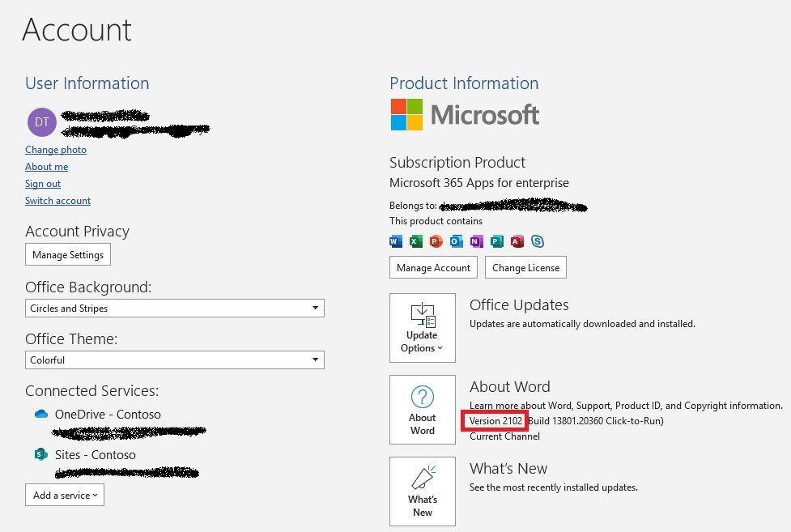Click the Build 13801.20360 Click-to-Run text
The height and width of the screenshot is (532, 791).
(x=595, y=421)
